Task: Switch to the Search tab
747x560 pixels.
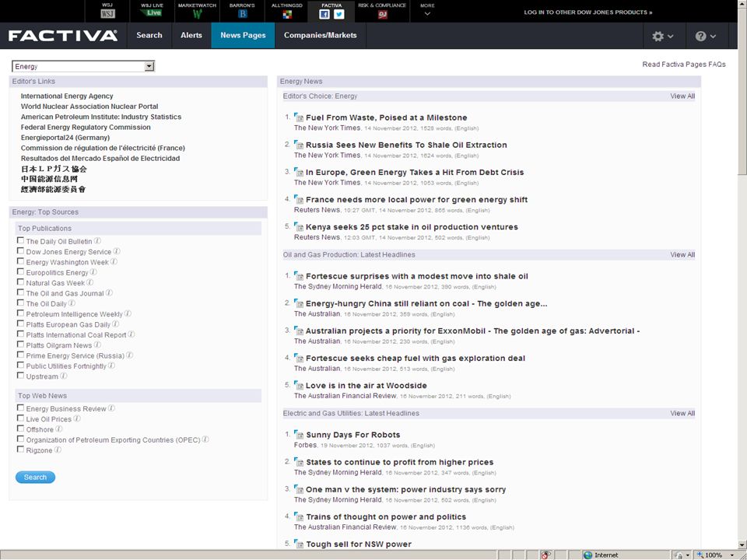Action: (x=149, y=35)
